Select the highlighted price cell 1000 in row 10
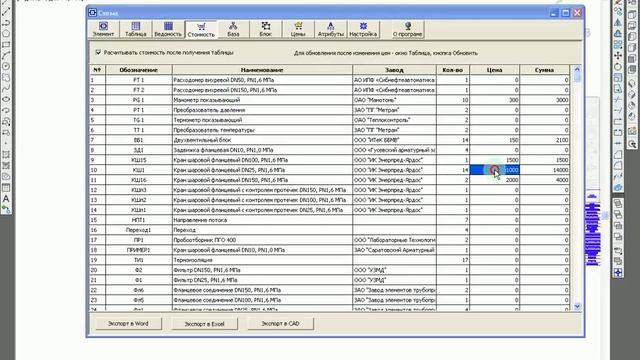Image resolution: width=640 pixels, height=360 pixels. click(494, 170)
